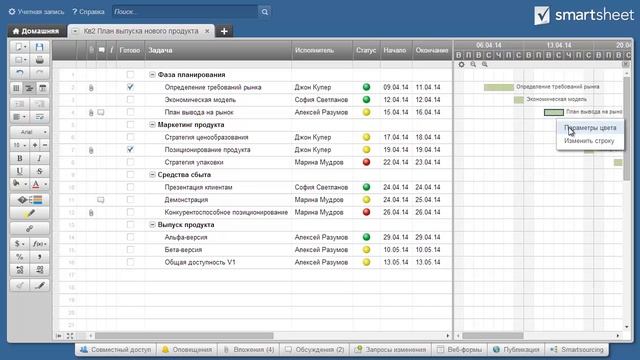Click the Undo arrow icon
Image resolution: width=640 pixels, height=360 pixels.
pyautogui.click(x=19, y=73)
